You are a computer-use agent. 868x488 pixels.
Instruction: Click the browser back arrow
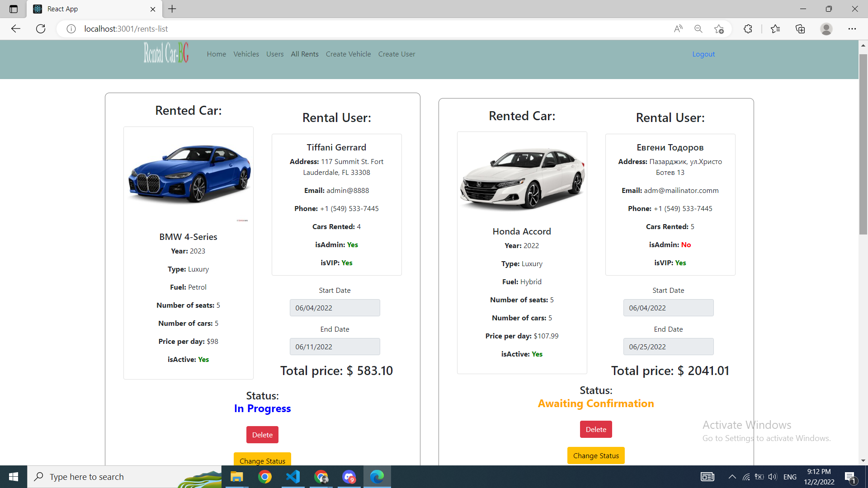(15, 28)
